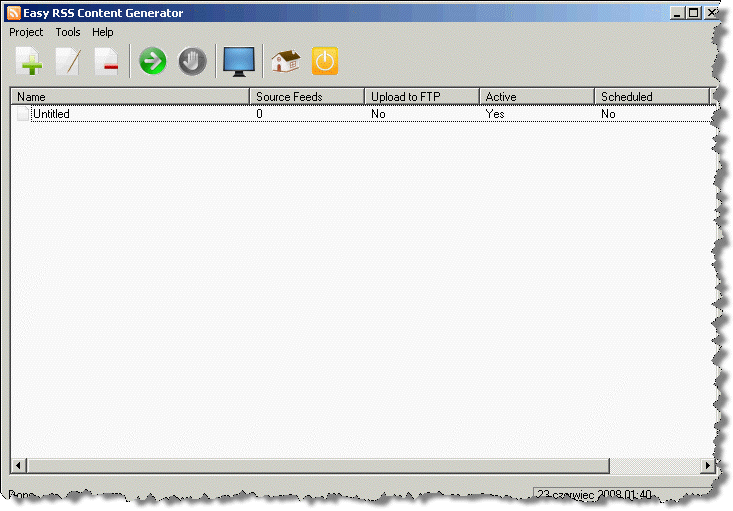The width and height of the screenshot is (733, 511).
Task: Sort by the Name column header
Action: tap(130, 96)
